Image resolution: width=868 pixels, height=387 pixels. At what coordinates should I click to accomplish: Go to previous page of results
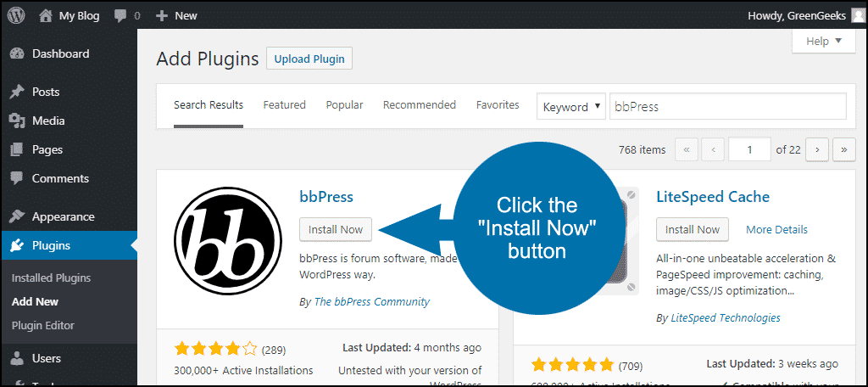pyautogui.click(x=713, y=149)
